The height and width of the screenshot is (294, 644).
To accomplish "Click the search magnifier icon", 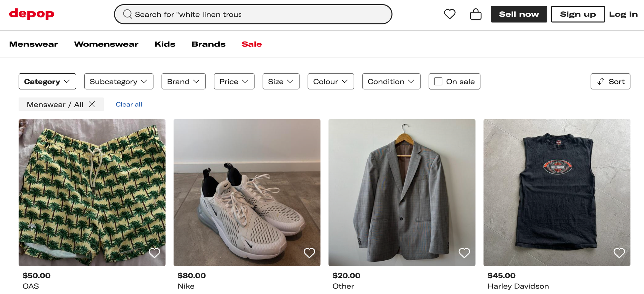I will pos(128,14).
